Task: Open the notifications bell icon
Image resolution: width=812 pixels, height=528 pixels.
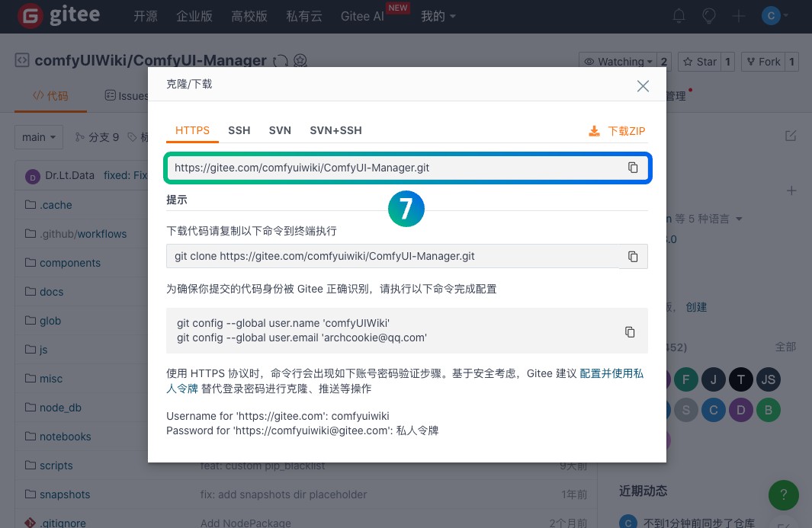Action: click(679, 16)
